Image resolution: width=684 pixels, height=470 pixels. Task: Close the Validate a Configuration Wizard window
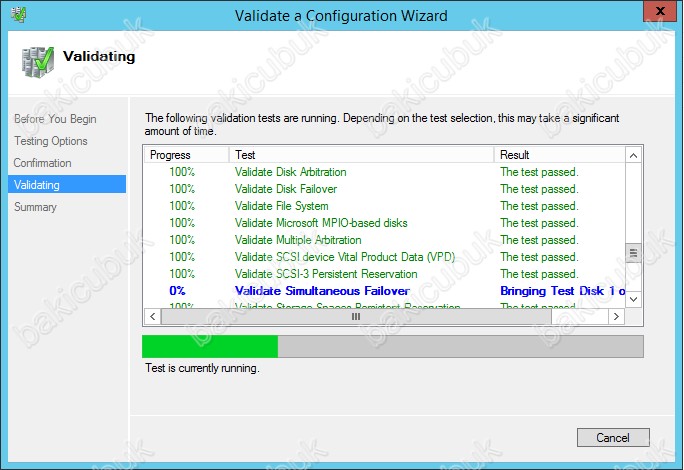(x=660, y=10)
